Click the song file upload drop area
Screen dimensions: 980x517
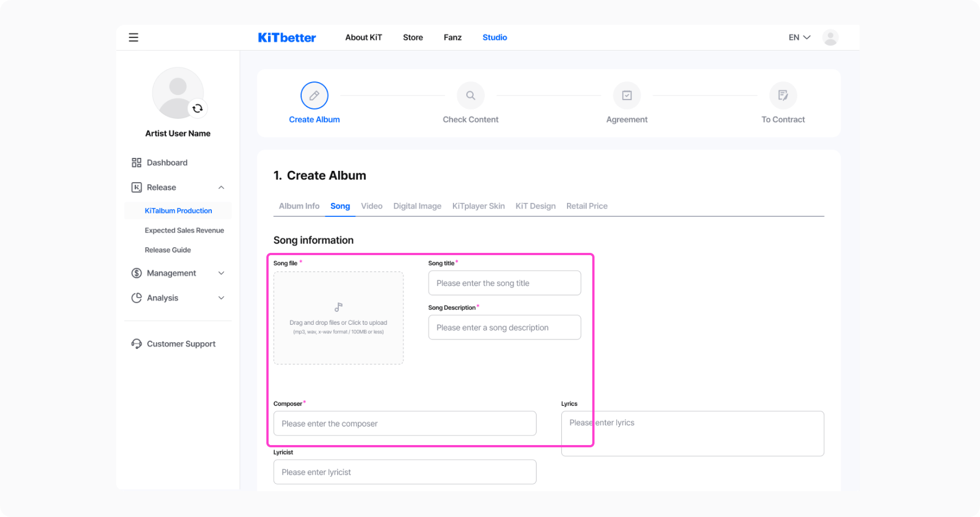[x=338, y=318]
